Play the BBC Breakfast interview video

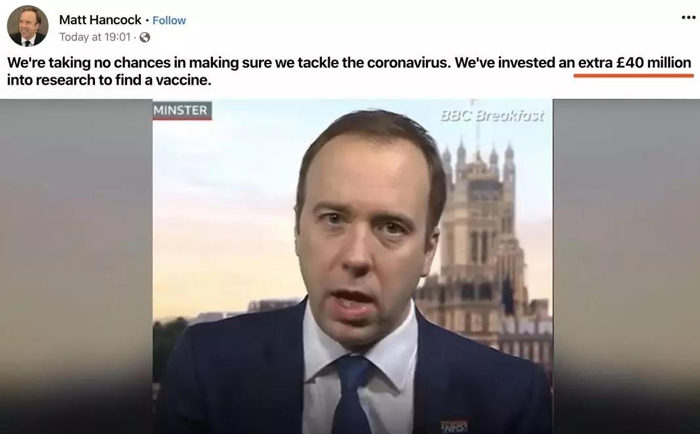pos(353,266)
